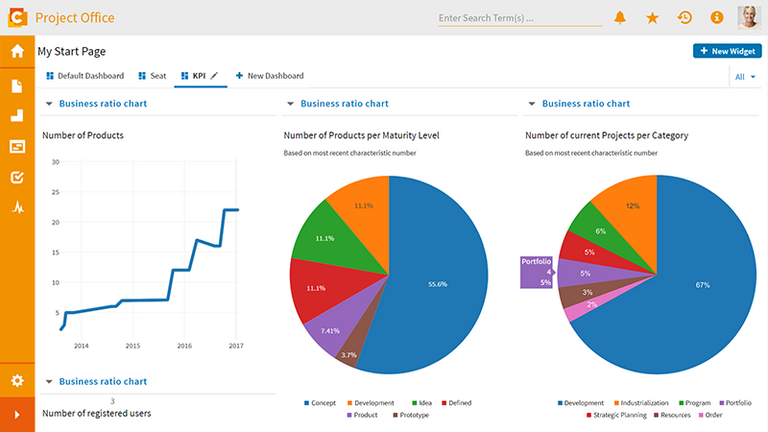768x432 pixels.
Task: Collapse the Projects per Category widget
Action: [531, 104]
